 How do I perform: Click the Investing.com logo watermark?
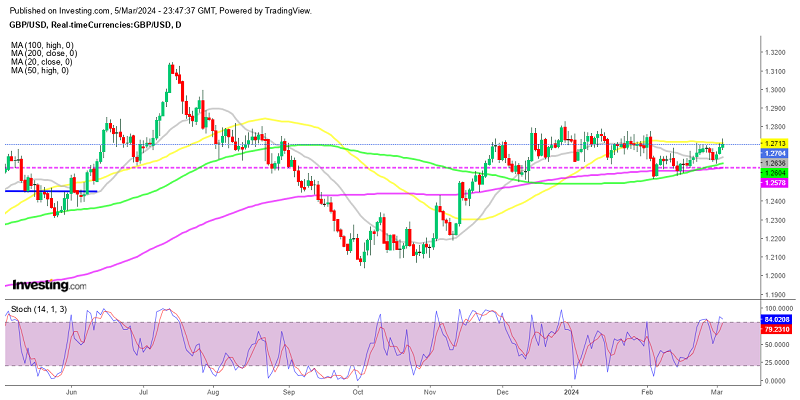coord(45,285)
